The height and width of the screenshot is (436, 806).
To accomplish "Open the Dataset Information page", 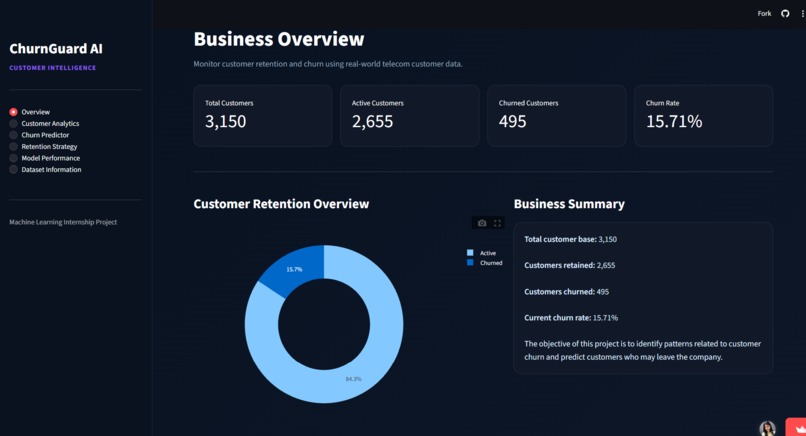I will point(45,169).
